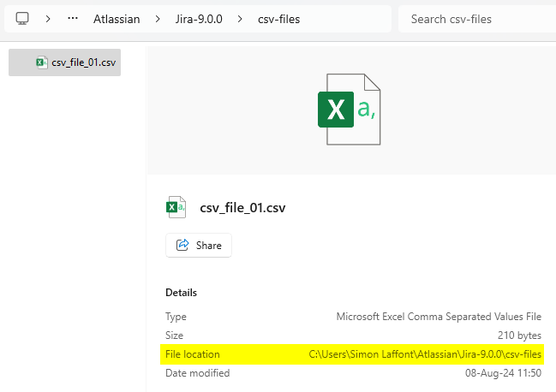Screen dimensions: 556x392
Task: Open the ellipsis hidden folders breadcrumb menu
Action: click(73, 18)
